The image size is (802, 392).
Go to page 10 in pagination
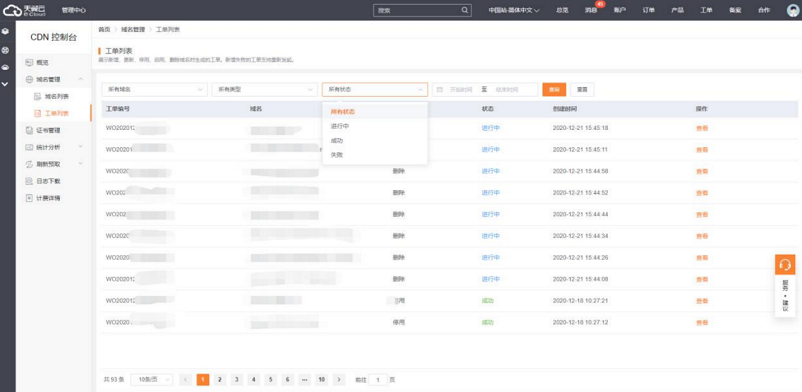(x=321, y=380)
